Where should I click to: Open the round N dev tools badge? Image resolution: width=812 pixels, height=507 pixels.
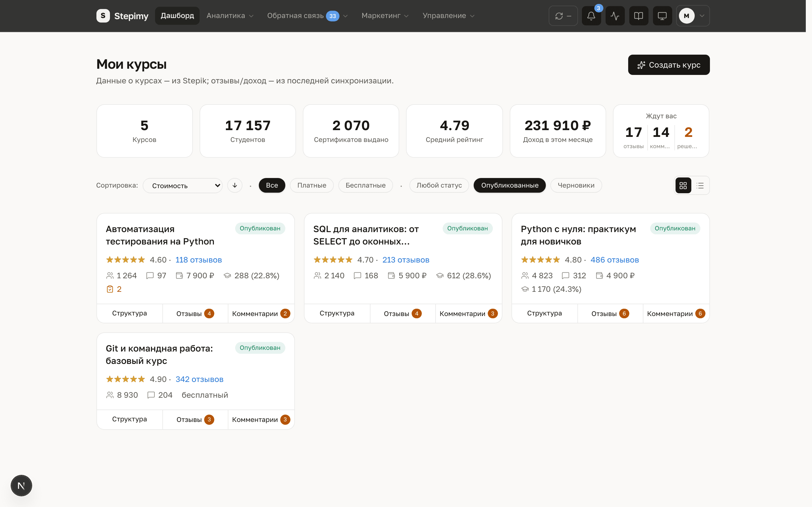[x=21, y=485]
